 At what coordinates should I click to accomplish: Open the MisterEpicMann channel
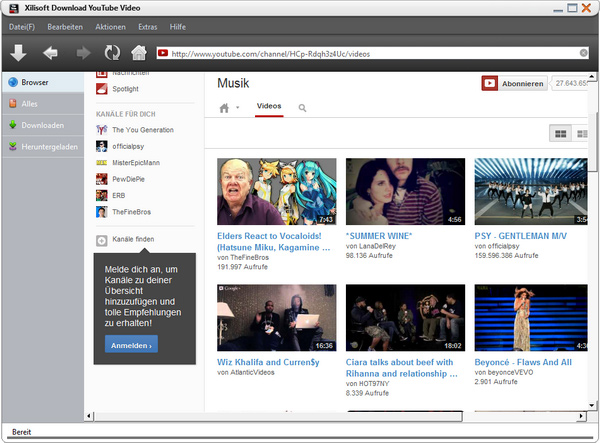click(x=136, y=163)
